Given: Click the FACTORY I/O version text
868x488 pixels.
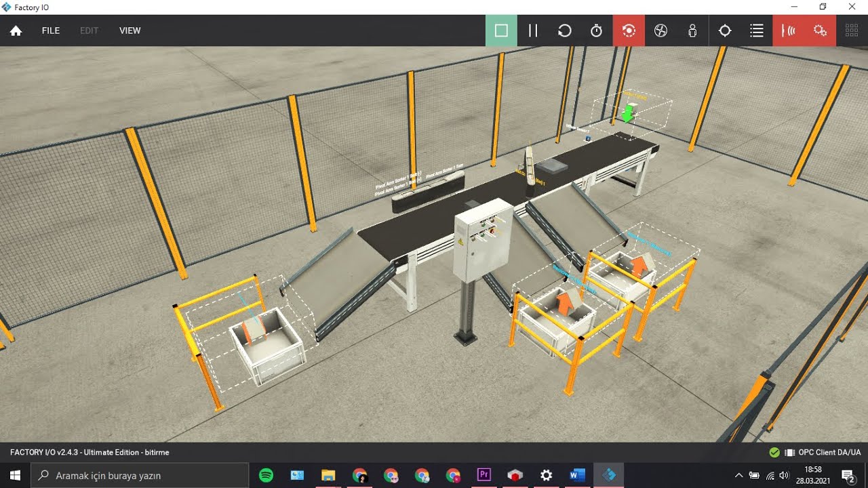Looking at the screenshot, I should [x=90, y=452].
